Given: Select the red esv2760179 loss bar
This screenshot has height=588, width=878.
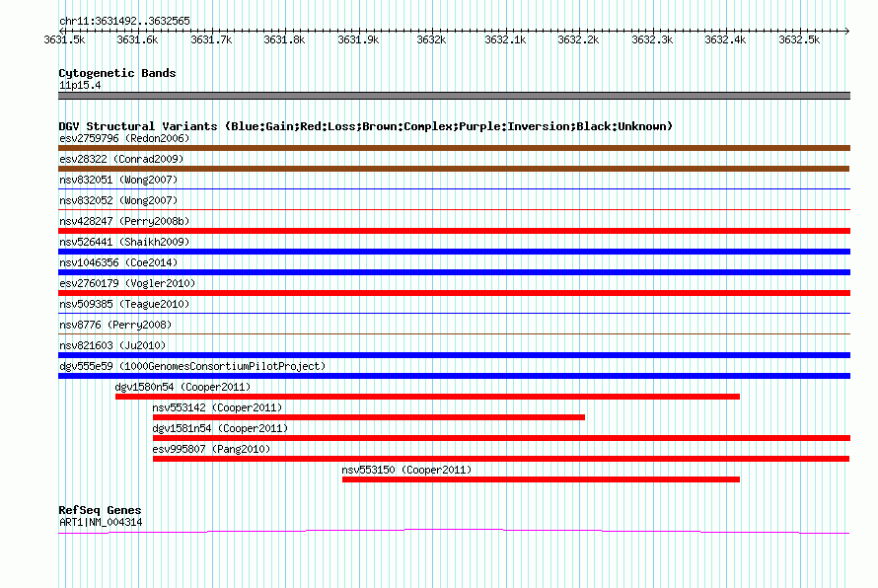Looking at the screenshot, I should coord(454,293).
